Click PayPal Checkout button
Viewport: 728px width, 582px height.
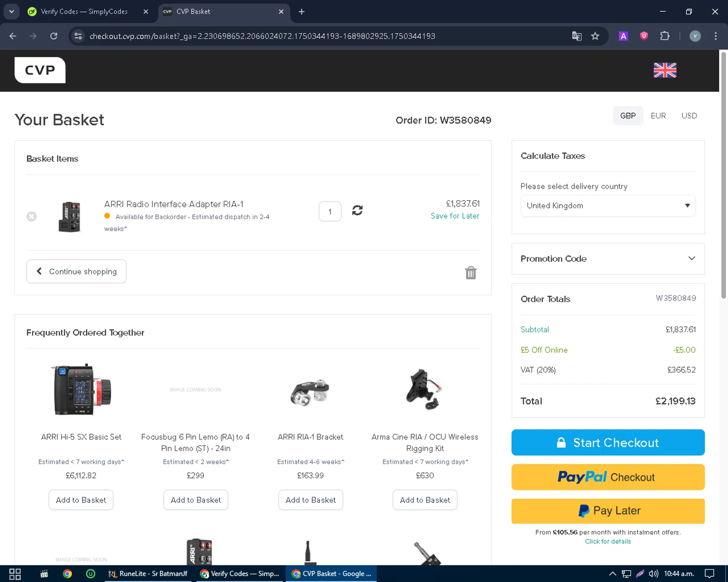[608, 477]
